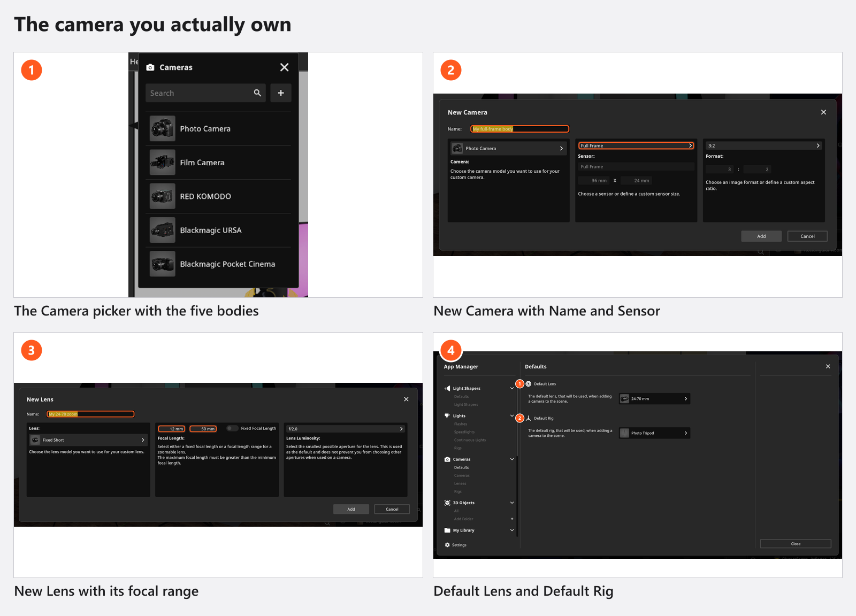856x616 pixels.
Task: Pick the RED KOMODO camera icon
Action: click(x=162, y=196)
